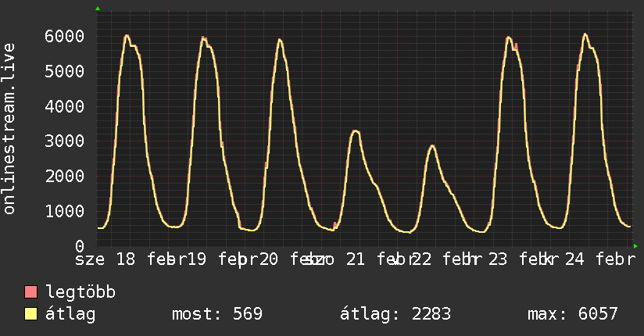644x336 pixels.
Task: Click the 0 y-axis label
Action: pos(80,246)
